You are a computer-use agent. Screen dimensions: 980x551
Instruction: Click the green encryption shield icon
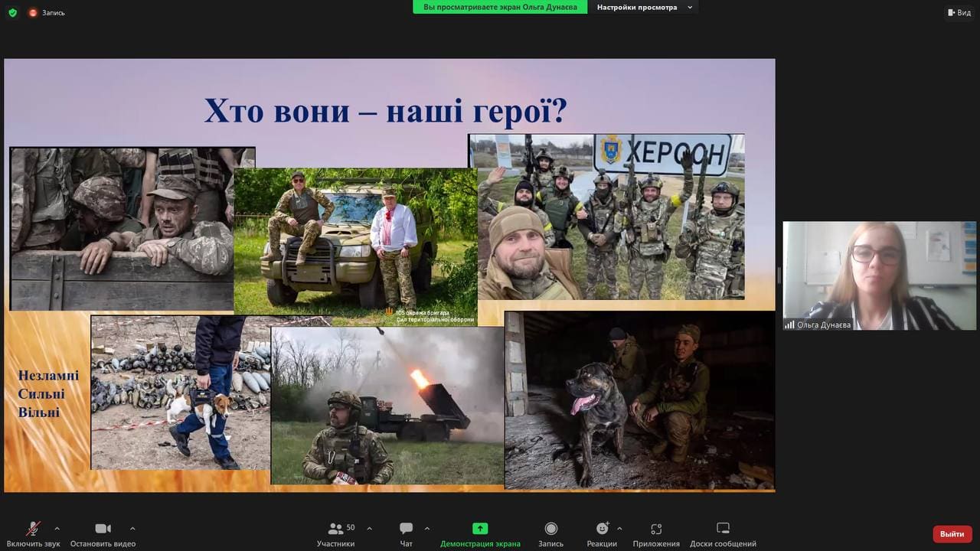[x=12, y=12]
